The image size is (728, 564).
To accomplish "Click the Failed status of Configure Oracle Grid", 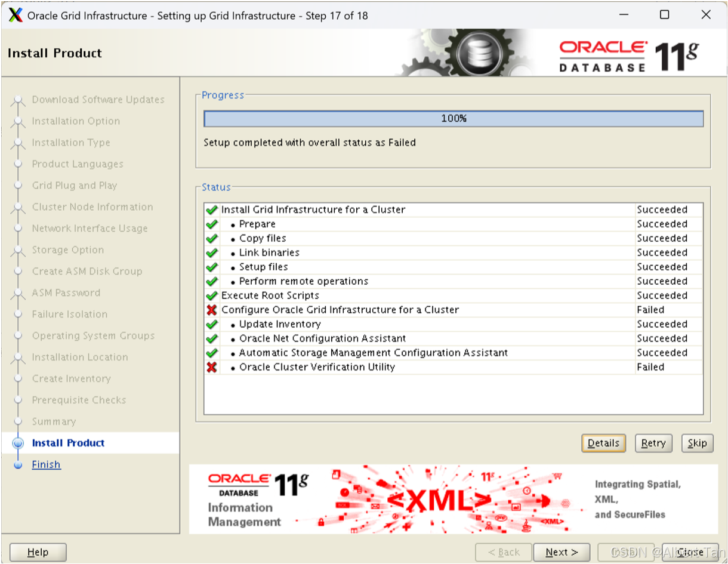I will 650,310.
